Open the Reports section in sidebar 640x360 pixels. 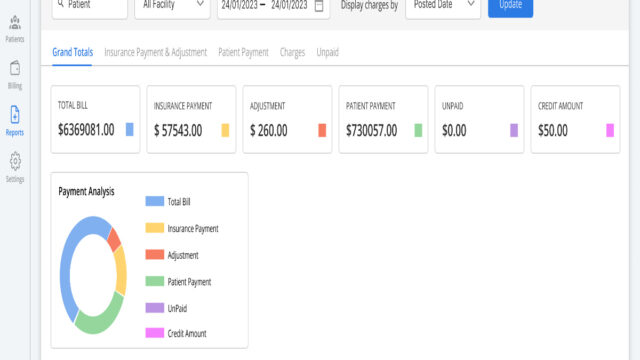click(x=15, y=121)
